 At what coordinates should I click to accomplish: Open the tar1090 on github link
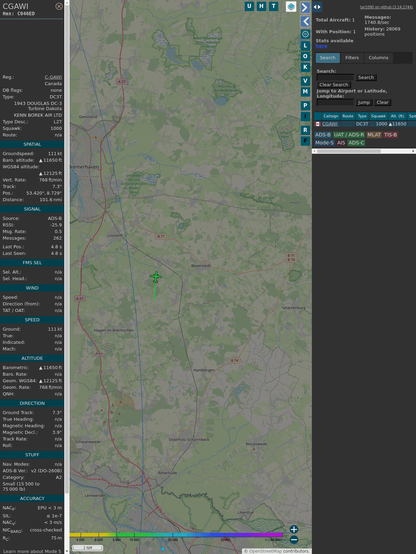coord(386,7)
